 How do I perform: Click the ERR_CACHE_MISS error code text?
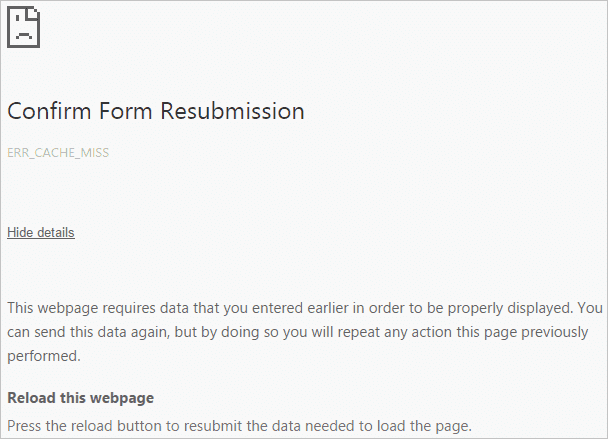(x=58, y=153)
